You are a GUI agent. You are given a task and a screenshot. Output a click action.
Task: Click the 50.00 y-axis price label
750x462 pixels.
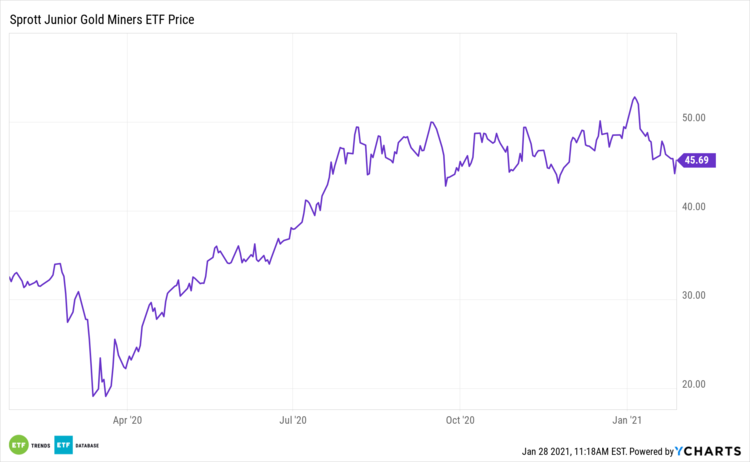pyautogui.click(x=693, y=118)
